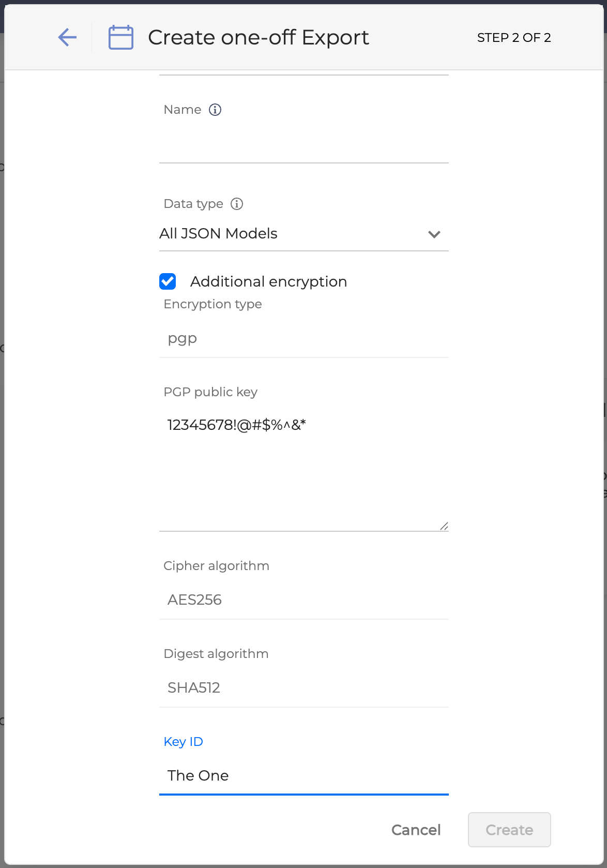Click the calendar icon beside the title

pos(121,37)
